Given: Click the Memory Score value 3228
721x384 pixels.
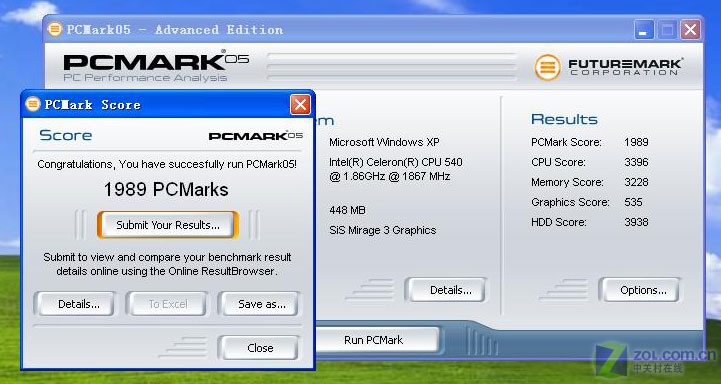Looking at the screenshot, I should (636, 182).
